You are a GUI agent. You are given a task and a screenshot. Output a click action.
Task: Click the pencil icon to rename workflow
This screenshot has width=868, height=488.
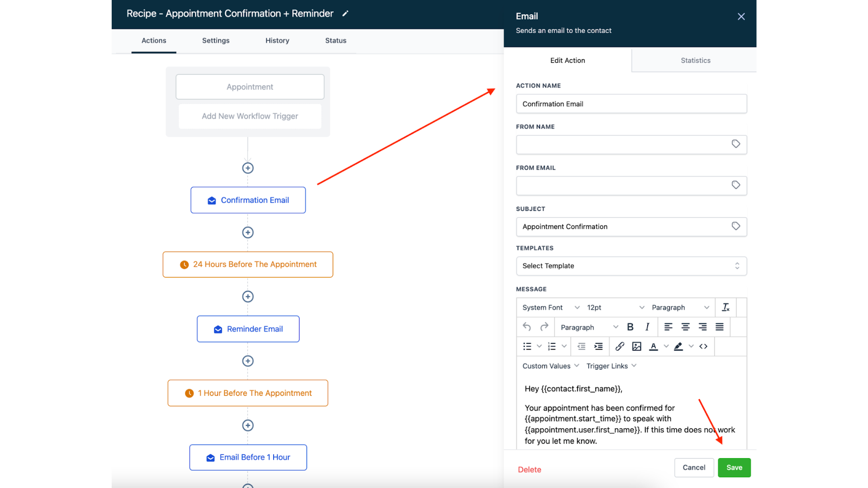345,14
